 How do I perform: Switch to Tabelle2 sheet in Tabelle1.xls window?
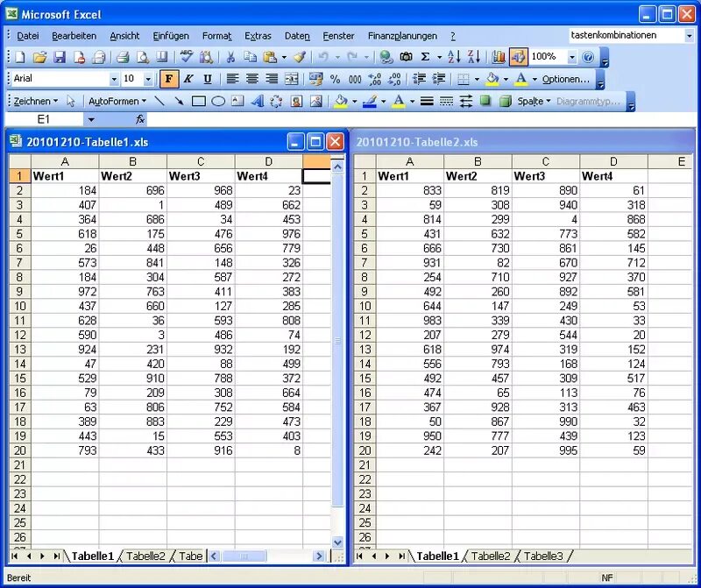pyautogui.click(x=145, y=556)
